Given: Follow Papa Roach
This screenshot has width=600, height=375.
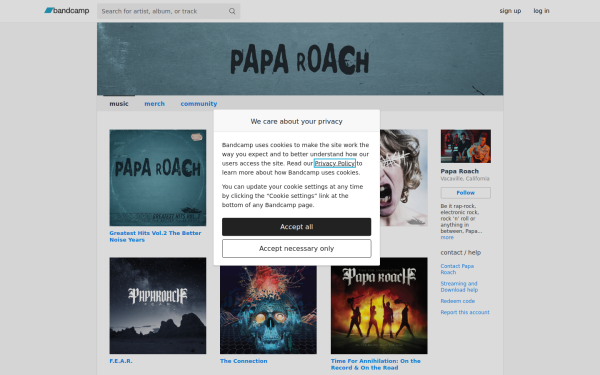Looking at the screenshot, I should (466, 193).
